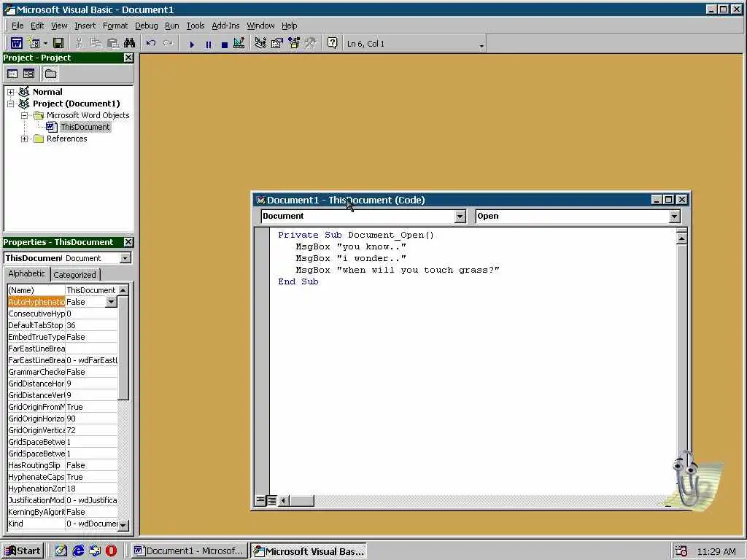Collapse the Microsoft Word Objects folder
The height and width of the screenshot is (560, 747).
click(24, 115)
